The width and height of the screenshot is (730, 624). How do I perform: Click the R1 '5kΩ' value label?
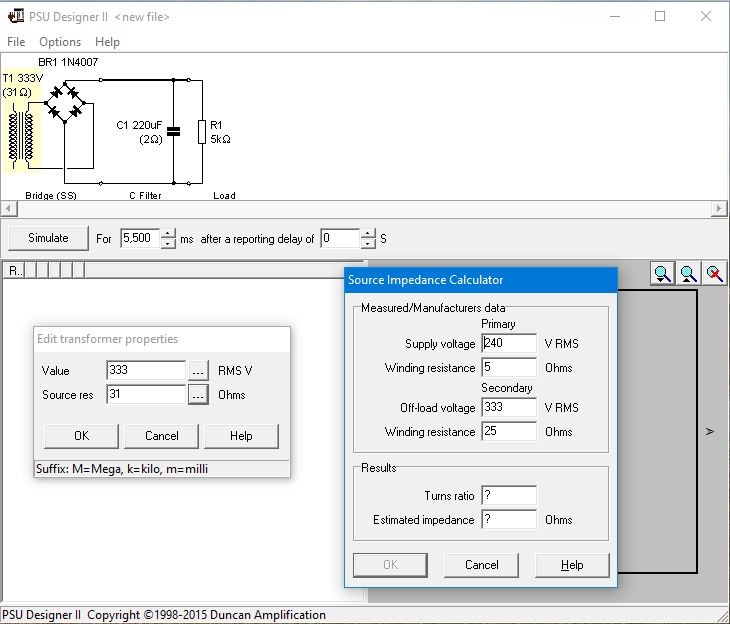pos(220,139)
